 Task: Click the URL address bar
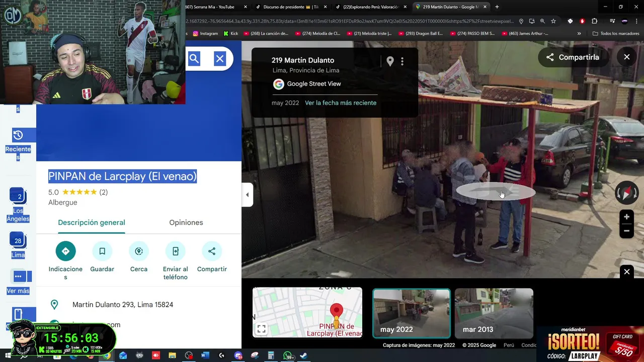(350, 21)
